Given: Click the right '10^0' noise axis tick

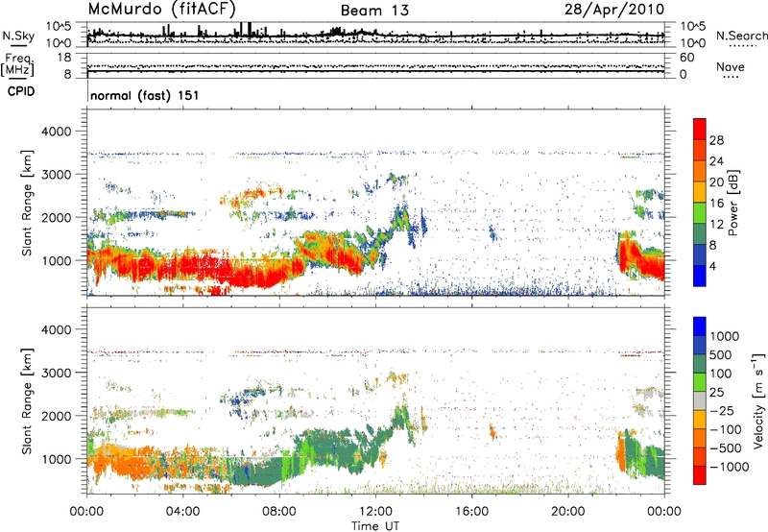Looking at the screenshot, I should click(x=692, y=43).
